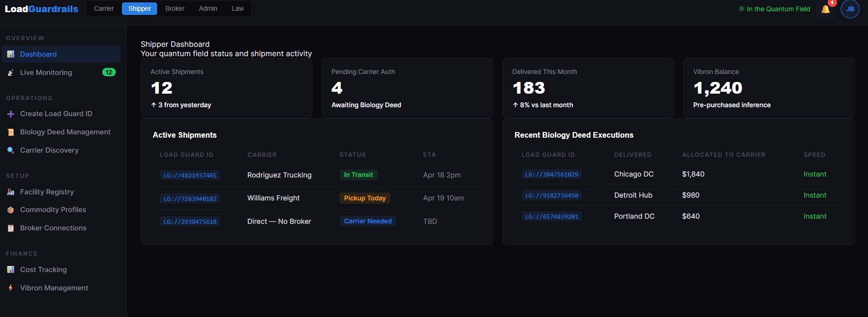Screen dimensions: 868x317
Task: Click the Carrier Discovery magnifier icon
Action: coord(10,150)
